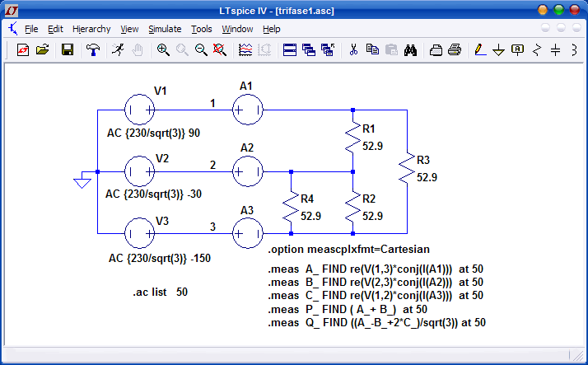
Task: Open the File menu
Action: 31,29
